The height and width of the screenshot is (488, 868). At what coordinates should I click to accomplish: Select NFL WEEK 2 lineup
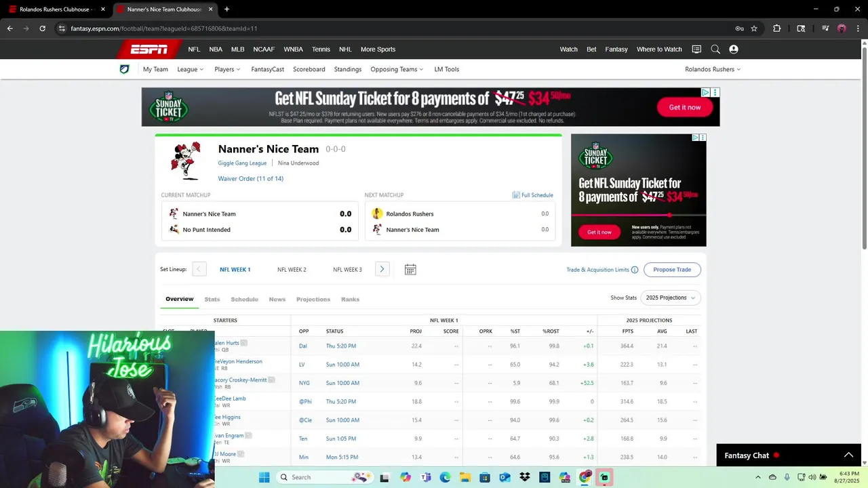(x=292, y=270)
